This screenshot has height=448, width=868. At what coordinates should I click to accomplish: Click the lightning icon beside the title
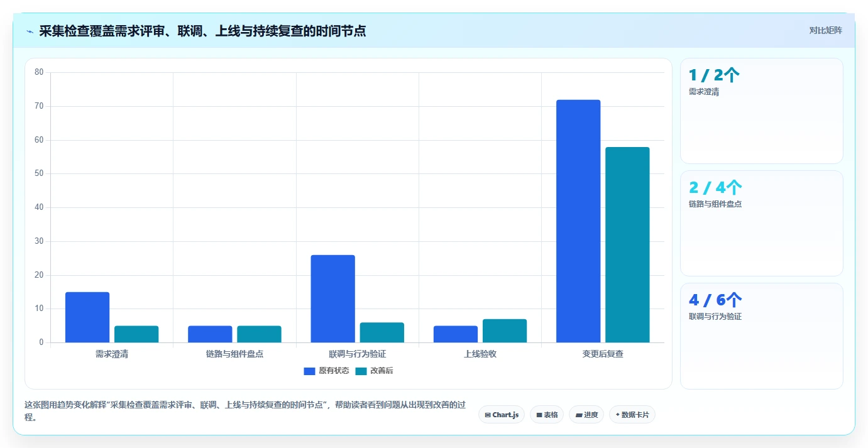30,31
